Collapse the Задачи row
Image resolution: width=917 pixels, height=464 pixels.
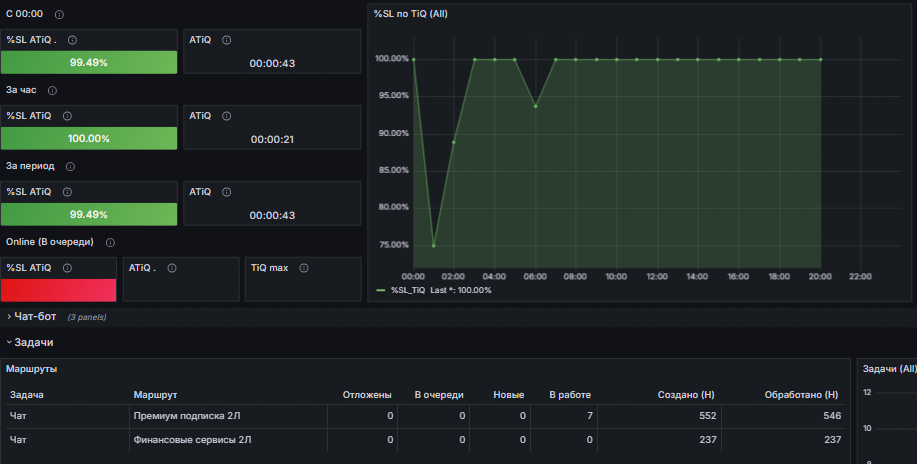[x=33, y=342]
